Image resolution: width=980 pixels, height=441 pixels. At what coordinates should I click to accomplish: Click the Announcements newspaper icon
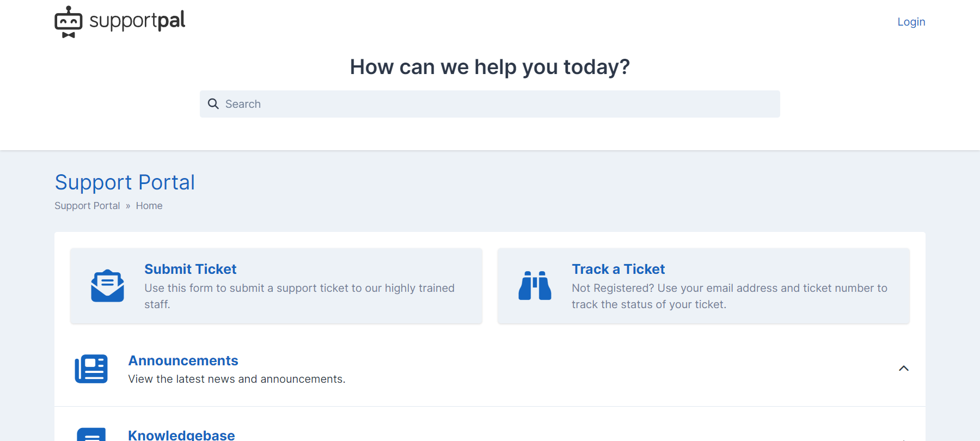pyautogui.click(x=91, y=369)
